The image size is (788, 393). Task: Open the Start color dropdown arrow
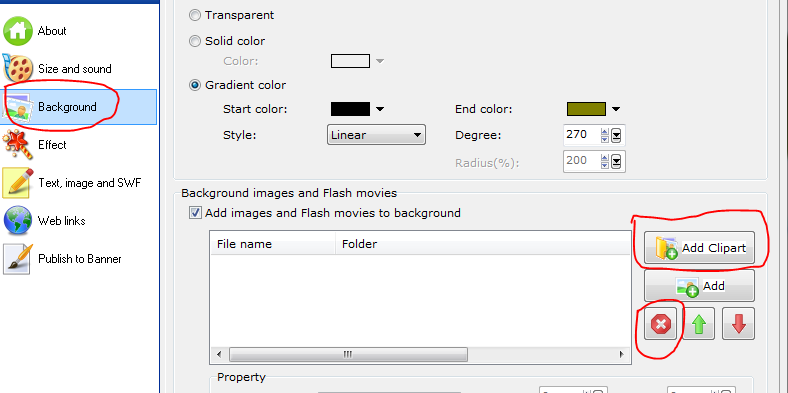pos(380,109)
